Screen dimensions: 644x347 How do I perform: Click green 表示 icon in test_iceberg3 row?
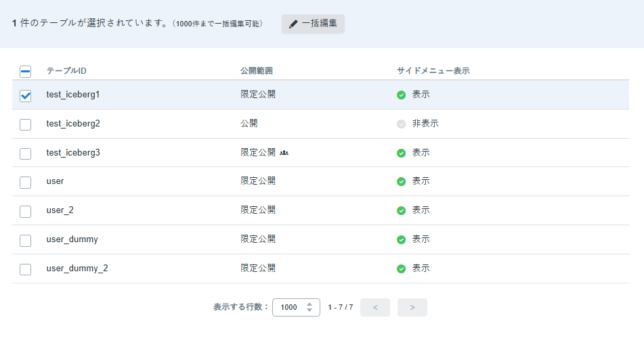[x=402, y=154]
